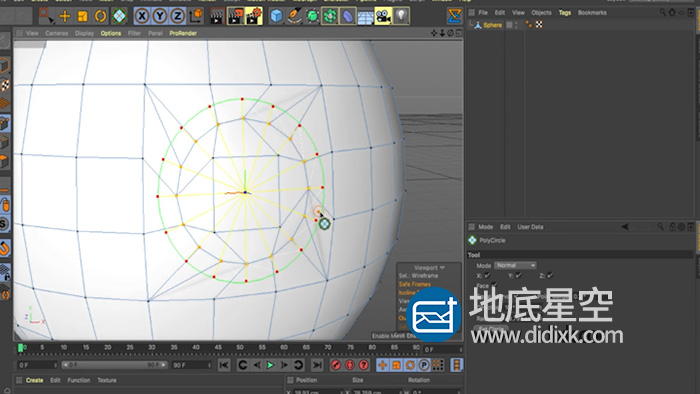
Task: Click the back arrow in Attribute Manager
Action: [625, 227]
